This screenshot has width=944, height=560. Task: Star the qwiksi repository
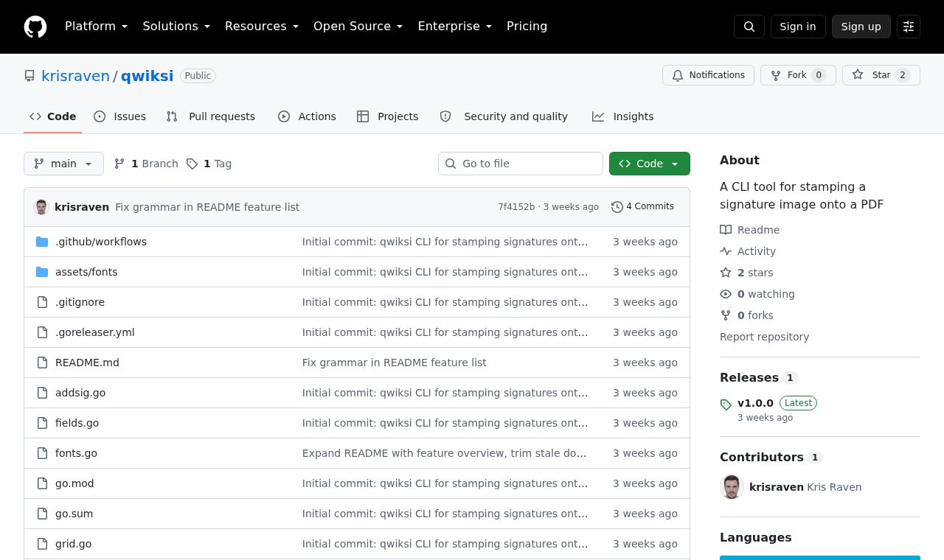(881, 75)
